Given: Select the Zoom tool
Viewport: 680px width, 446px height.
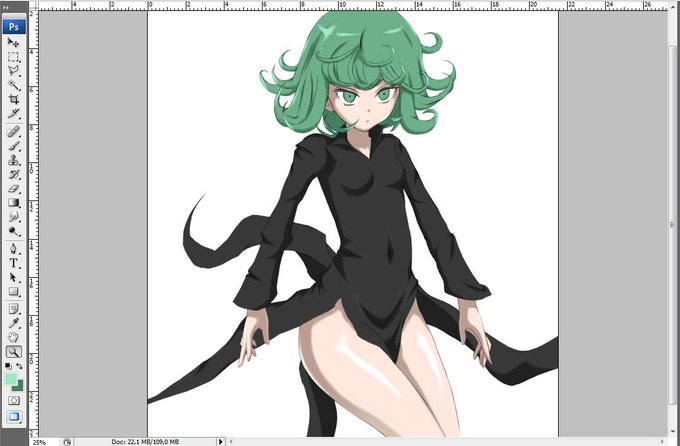Looking at the screenshot, I should (13, 351).
